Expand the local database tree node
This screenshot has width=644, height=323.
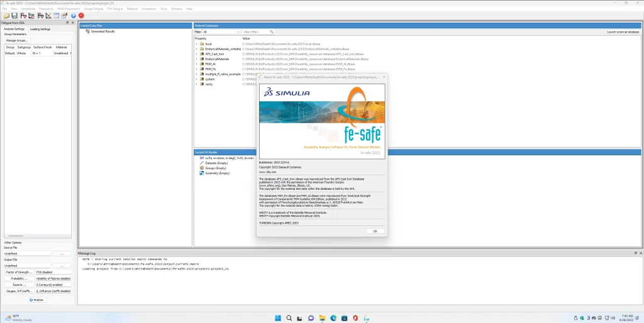coord(196,44)
